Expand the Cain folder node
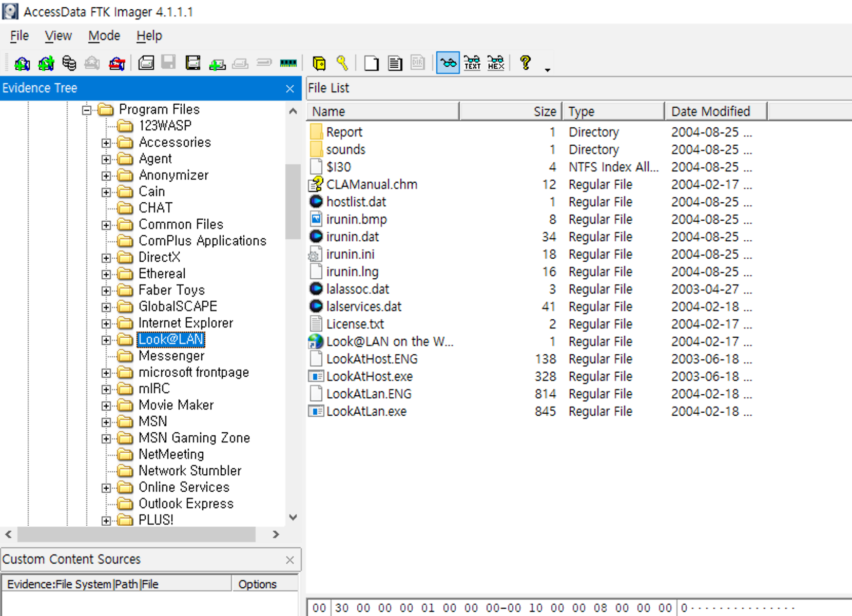The height and width of the screenshot is (616, 852). 106,192
